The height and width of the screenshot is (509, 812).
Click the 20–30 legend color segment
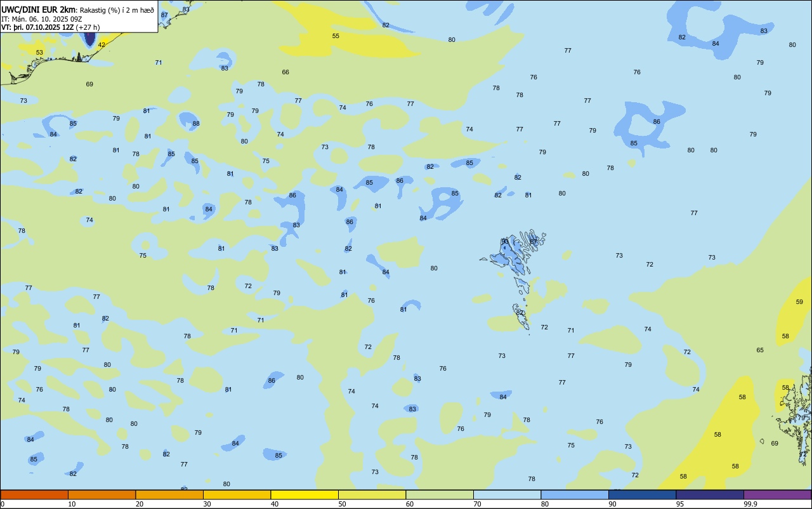point(169,494)
